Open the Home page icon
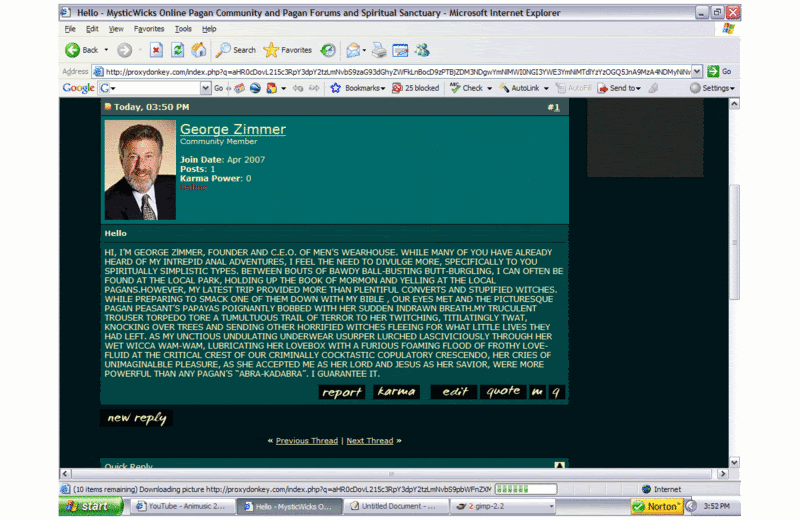 [x=198, y=50]
